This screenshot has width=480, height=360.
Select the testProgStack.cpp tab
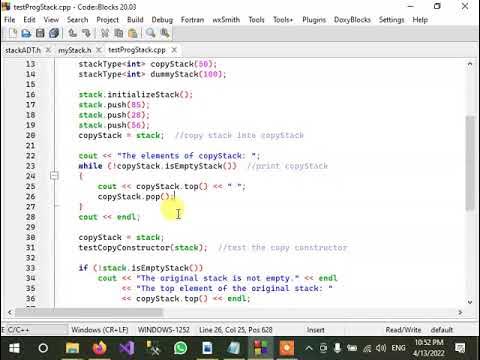click(137, 50)
